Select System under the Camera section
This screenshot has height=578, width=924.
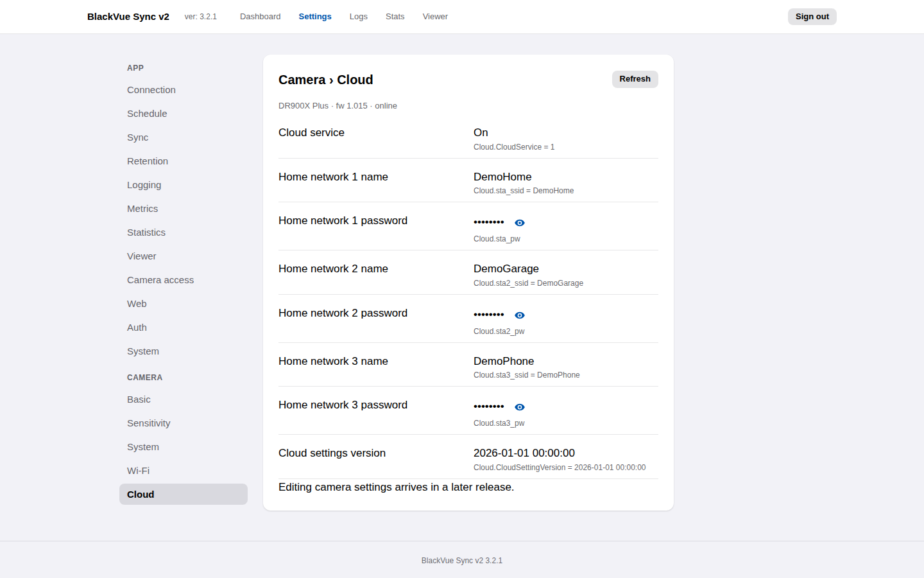184,447
